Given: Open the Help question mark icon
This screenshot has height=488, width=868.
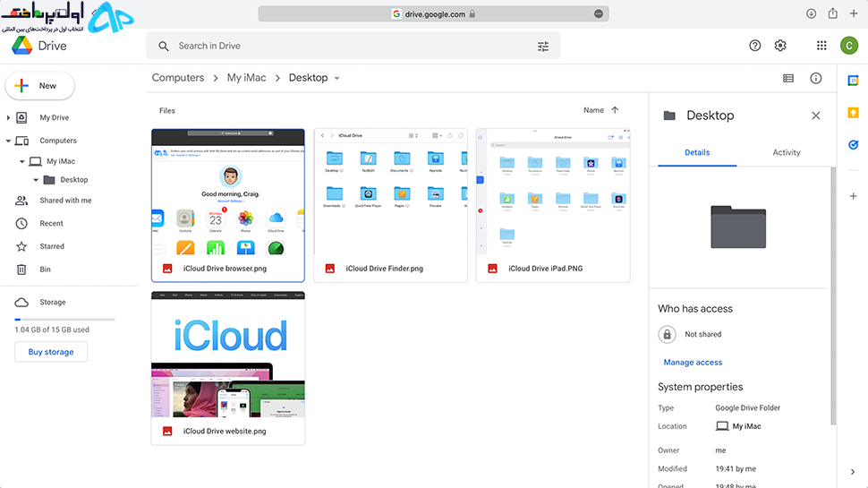Looking at the screenshot, I should (755, 46).
